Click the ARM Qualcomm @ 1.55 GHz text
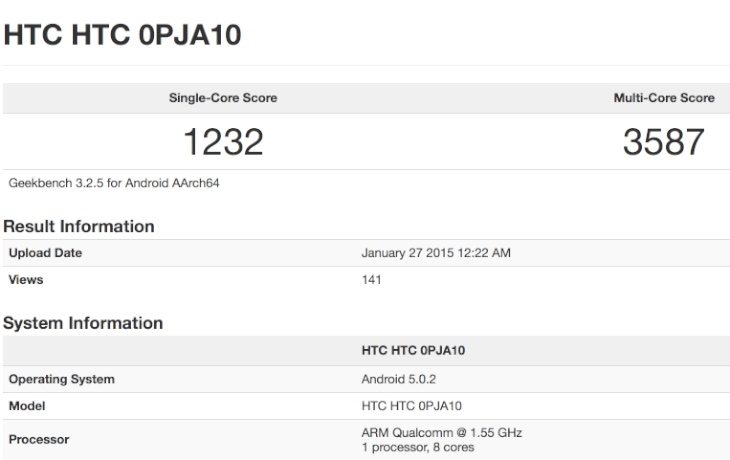730x460 pixels. click(x=442, y=433)
